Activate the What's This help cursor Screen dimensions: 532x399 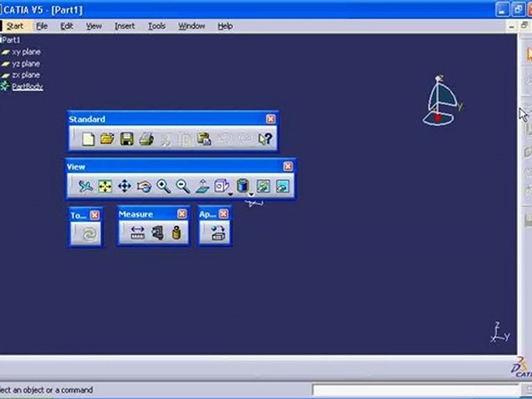click(265, 139)
